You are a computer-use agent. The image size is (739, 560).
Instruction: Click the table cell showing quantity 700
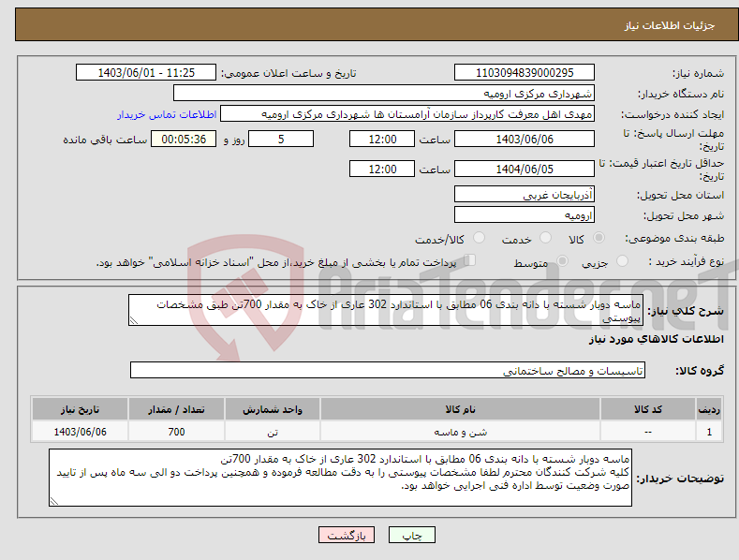[x=176, y=432]
